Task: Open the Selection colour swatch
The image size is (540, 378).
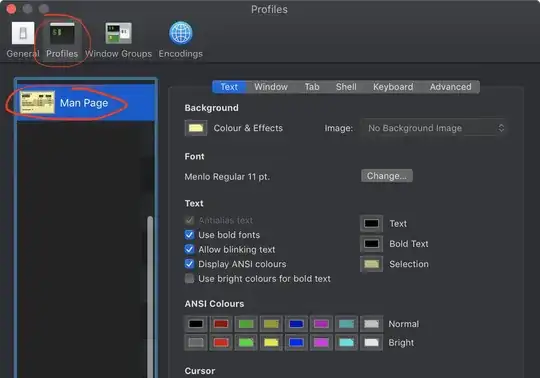Action: 371,264
